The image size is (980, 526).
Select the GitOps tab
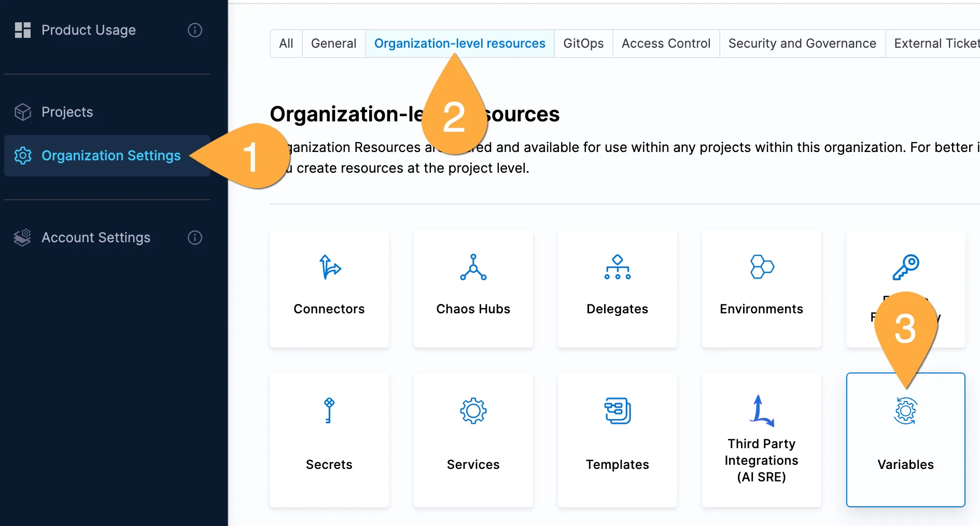583,44
